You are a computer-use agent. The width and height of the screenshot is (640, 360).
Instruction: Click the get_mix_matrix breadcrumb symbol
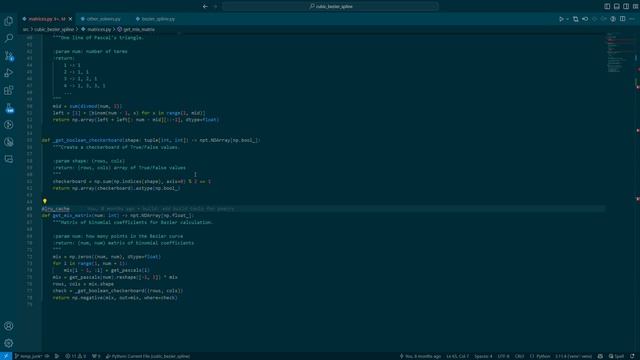click(136, 29)
